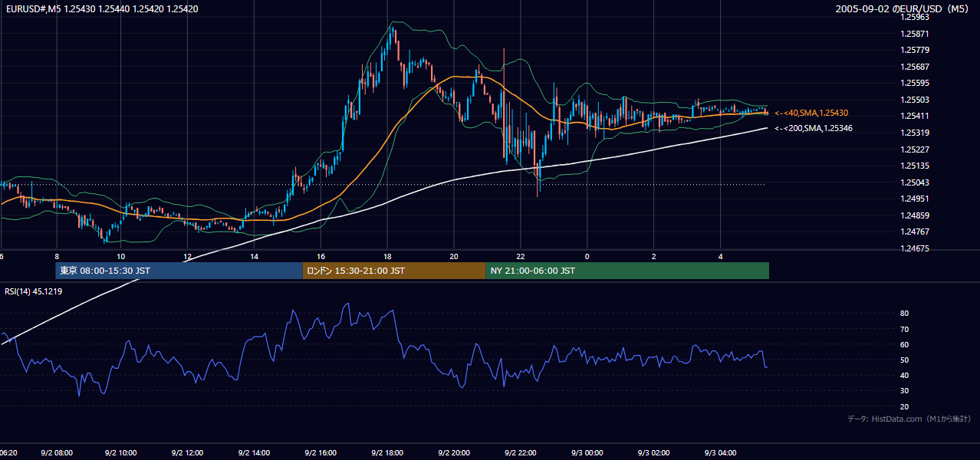Click hour tick 2 under the price chart
Screen dimensions: 980x460
click(x=654, y=256)
